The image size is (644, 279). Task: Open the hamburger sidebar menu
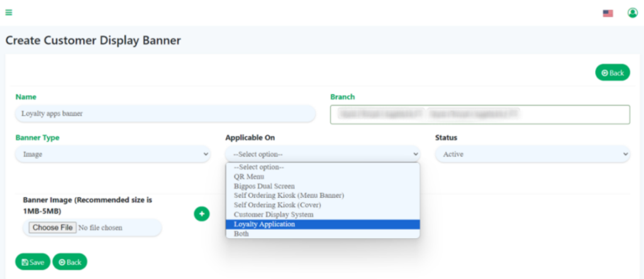click(x=9, y=13)
